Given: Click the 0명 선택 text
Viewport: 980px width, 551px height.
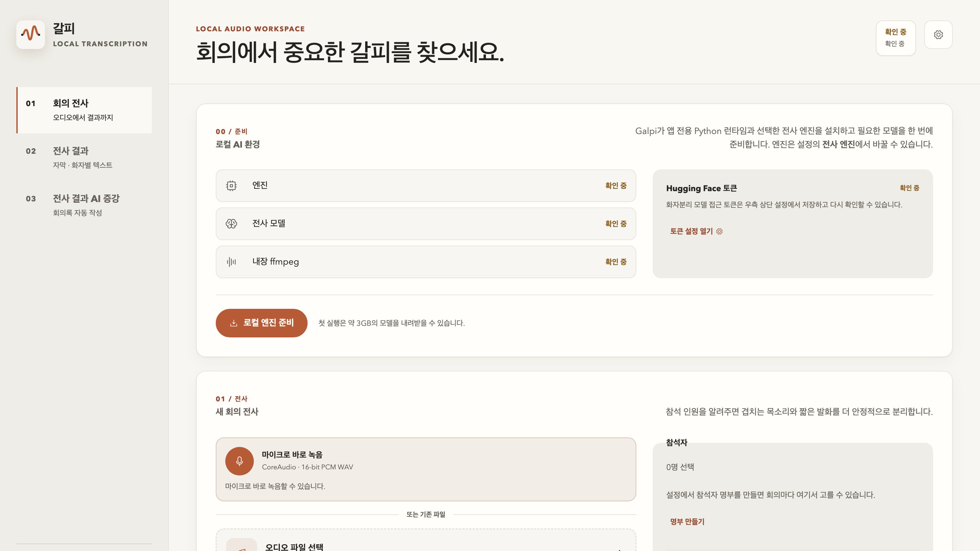Looking at the screenshot, I should point(680,467).
